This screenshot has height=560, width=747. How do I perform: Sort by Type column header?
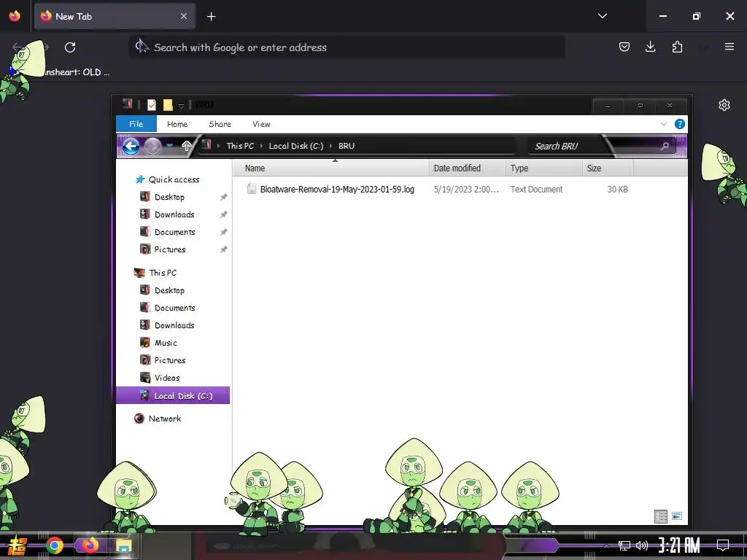coord(544,168)
